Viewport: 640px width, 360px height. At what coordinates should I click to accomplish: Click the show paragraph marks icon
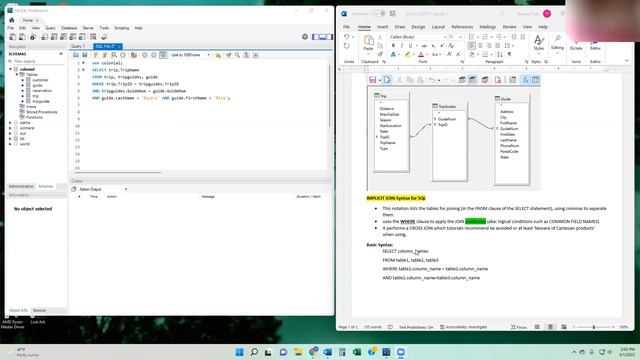[x=509, y=54]
